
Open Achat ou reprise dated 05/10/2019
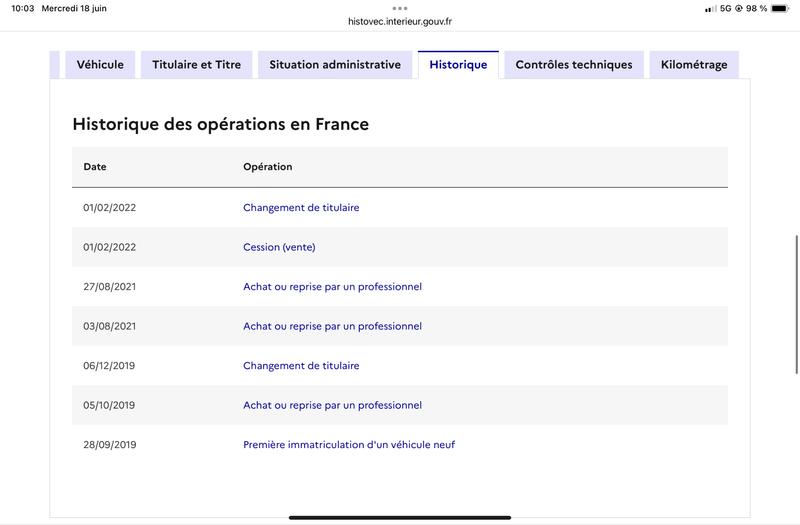(x=332, y=405)
